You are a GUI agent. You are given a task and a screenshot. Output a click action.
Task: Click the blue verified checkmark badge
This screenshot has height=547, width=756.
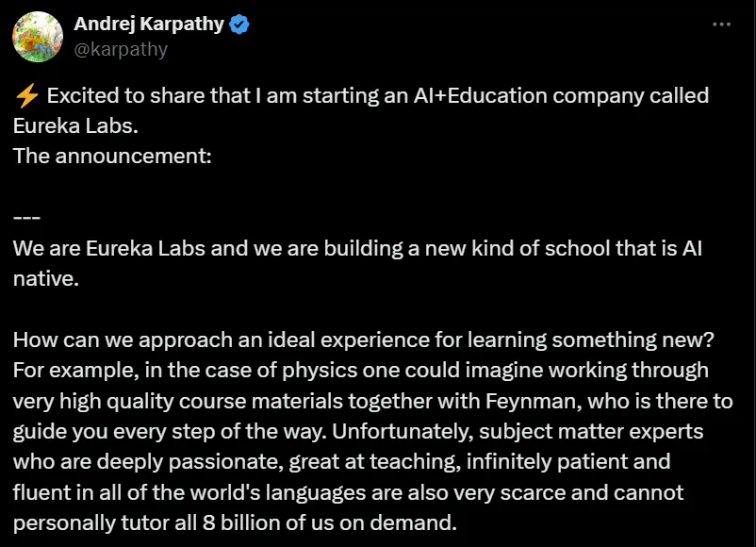[239, 25]
